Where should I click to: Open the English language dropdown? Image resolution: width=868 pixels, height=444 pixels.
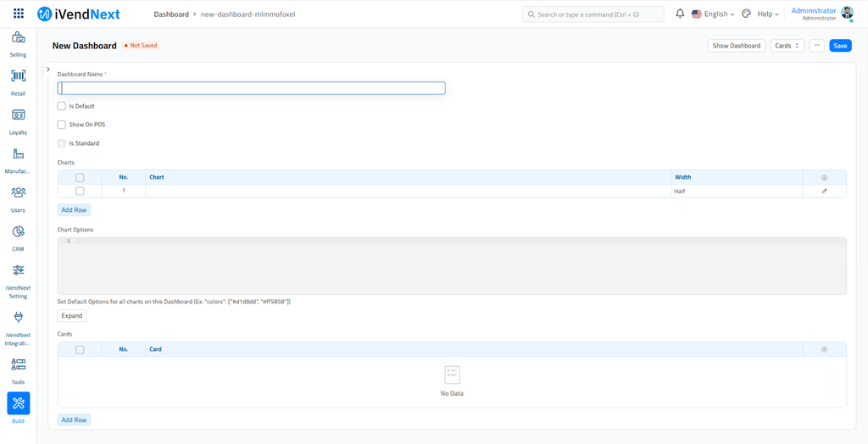[x=714, y=14]
